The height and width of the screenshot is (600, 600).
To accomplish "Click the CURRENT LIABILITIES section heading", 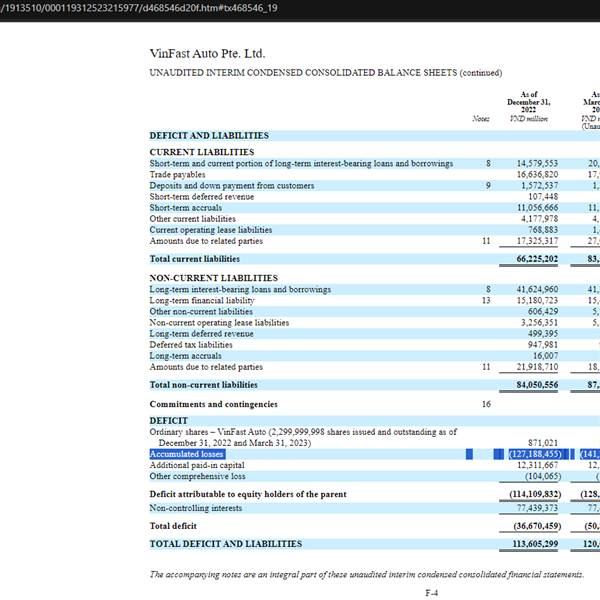I will 202,152.
